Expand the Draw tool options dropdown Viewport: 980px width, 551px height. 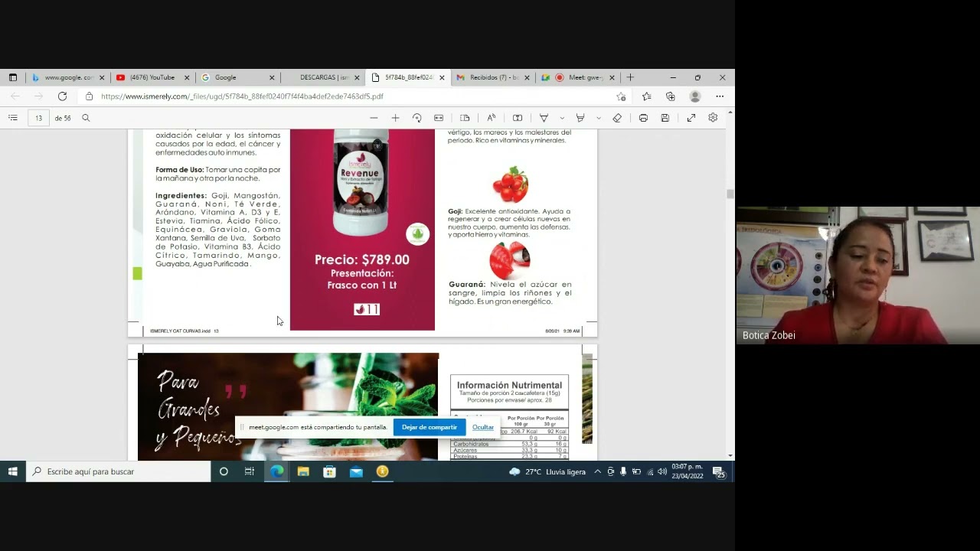coord(562,118)
